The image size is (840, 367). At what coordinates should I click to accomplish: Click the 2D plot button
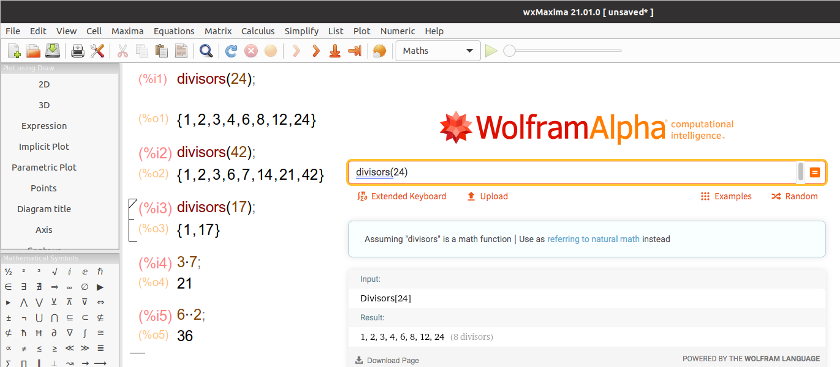pos(44,84)
